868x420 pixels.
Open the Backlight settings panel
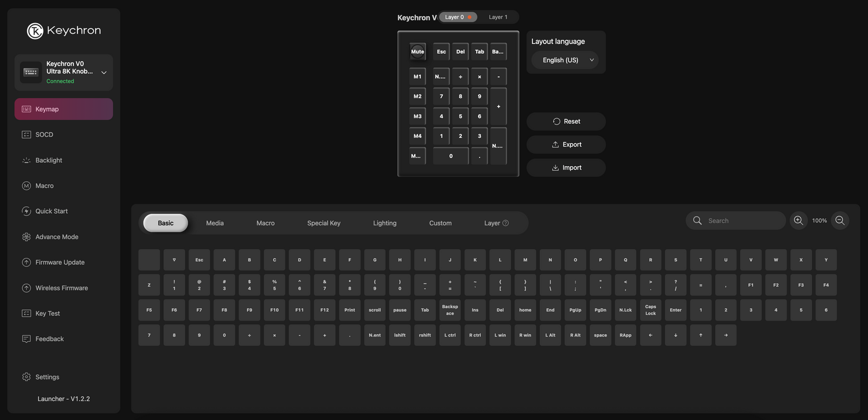pyautogui.click(x=47, y=160)
